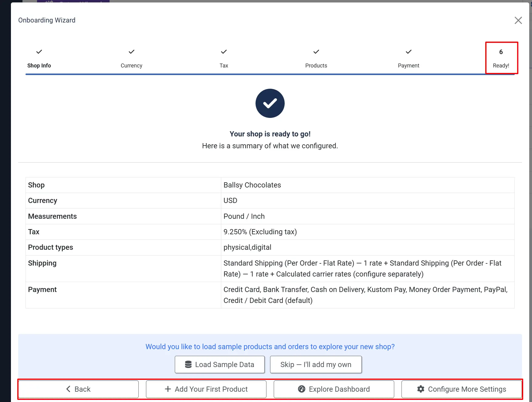
Task: Open Configure More Settings
Action: [462, 389]
